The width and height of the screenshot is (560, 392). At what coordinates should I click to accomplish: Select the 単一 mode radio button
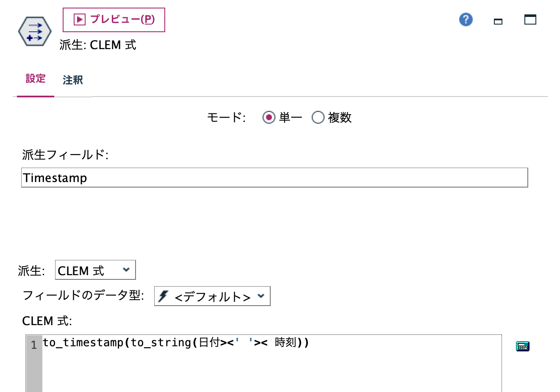coord(268,118)
